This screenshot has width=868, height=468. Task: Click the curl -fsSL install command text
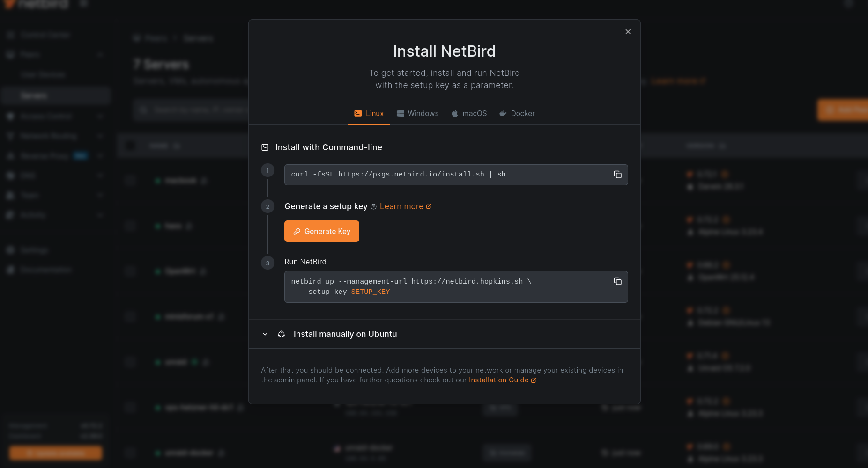(398, 175)
